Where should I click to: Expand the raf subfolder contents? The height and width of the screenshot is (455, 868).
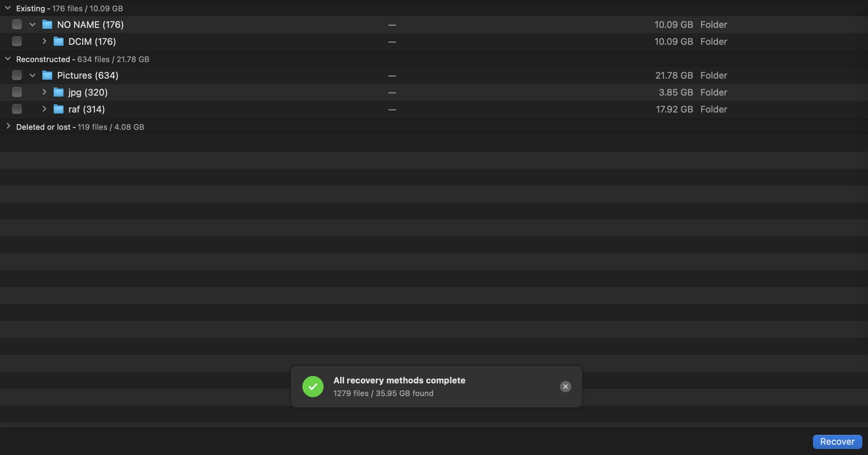(44, 109)
